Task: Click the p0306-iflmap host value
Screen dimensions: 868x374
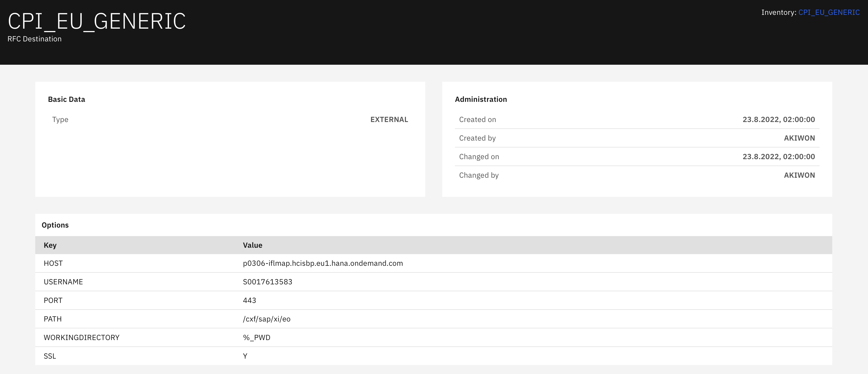Action: coord(323,263)
